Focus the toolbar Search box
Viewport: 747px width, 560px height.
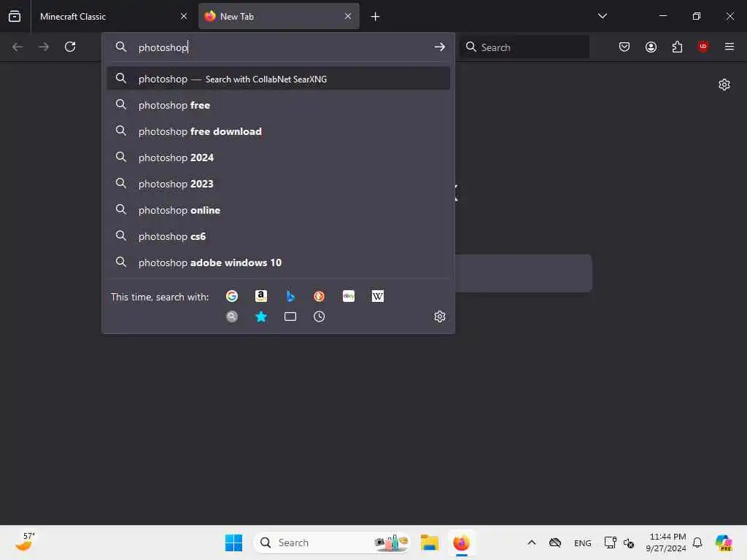524,47
